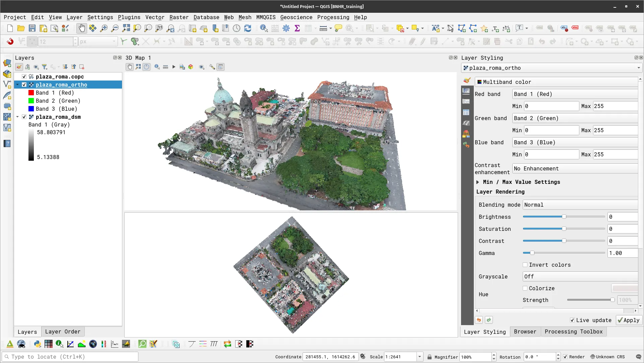
Task: Switch to the Processing Toolbox tab
Action: [573, 331]
